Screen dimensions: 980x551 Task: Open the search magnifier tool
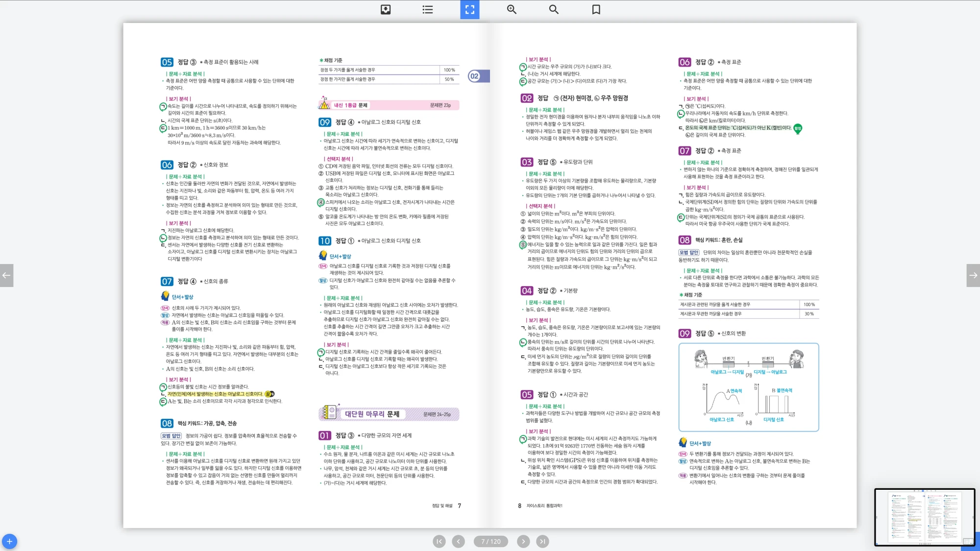pyautogui.click(x=554, y=9)
